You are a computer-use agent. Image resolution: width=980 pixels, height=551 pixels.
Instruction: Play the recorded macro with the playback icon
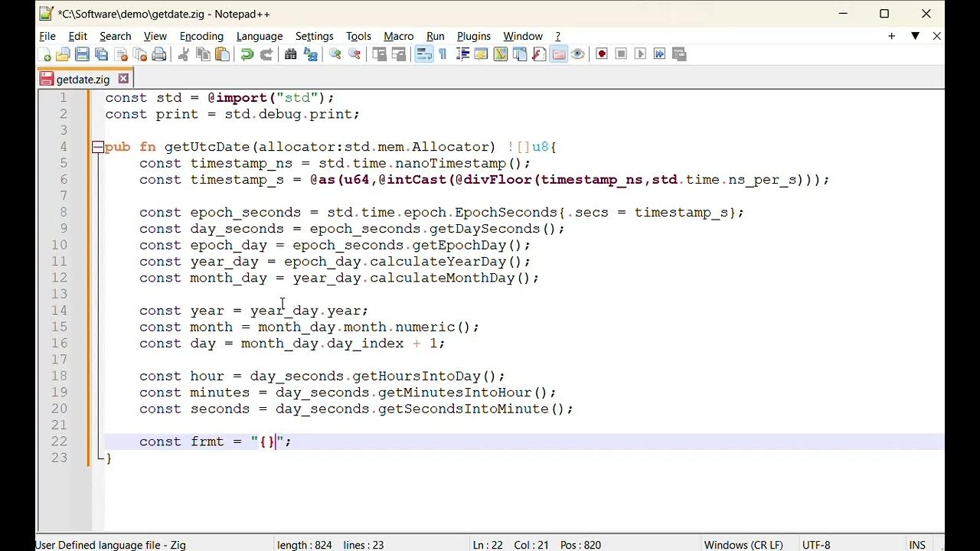640,54
